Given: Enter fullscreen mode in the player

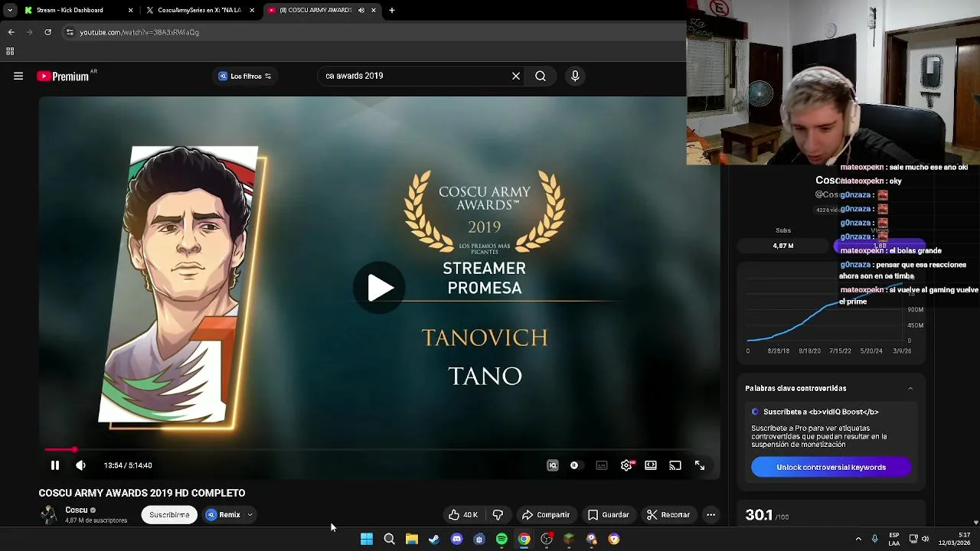Looking at the screenshot, I should [700, 465].
